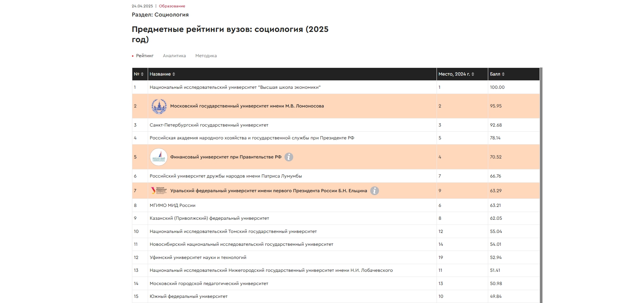Click the score value 63.29

click(496, 191)
